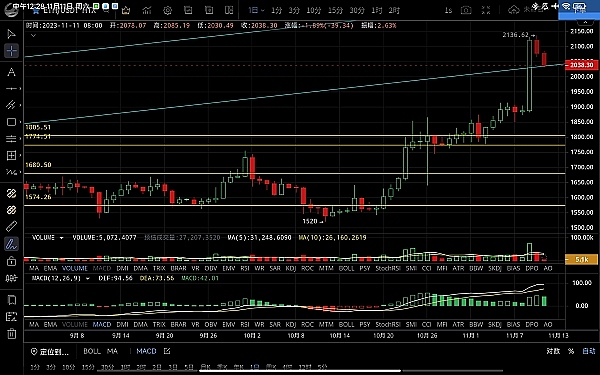Viewport: 600px width, 375px height.
Task: Take a chart screenshot with camera icon
Action: [x=466, y=10]
